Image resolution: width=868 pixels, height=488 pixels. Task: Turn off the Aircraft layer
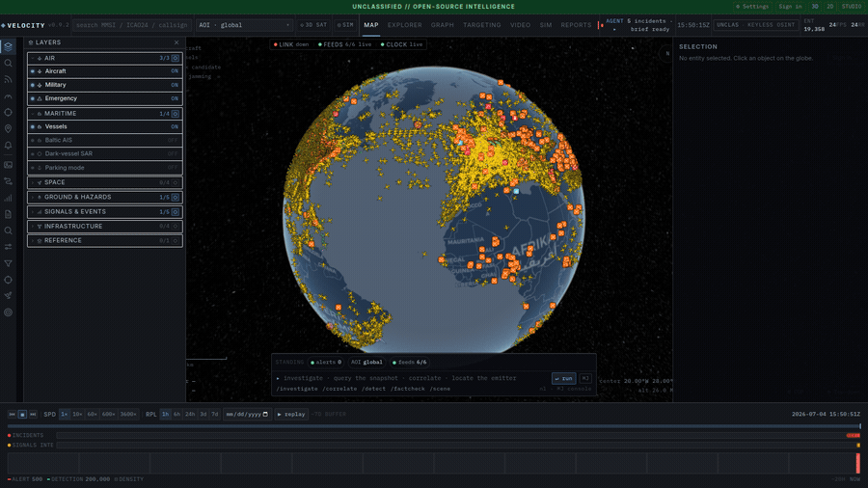(105, 71)
